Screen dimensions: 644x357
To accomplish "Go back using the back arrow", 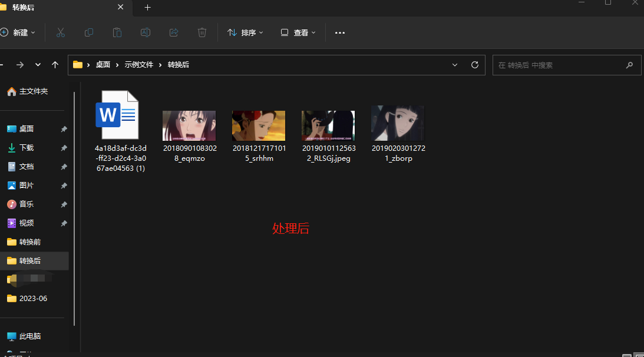I will tap(1, 65).
